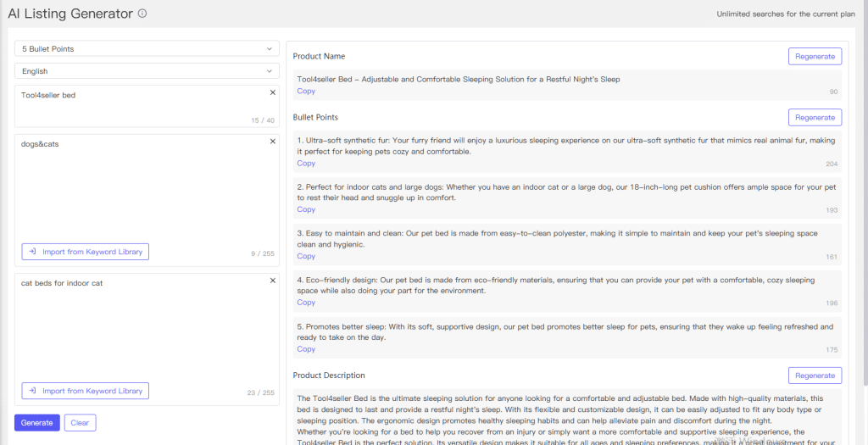Click the '23 / 255' character counter
Image resolution: width=868 pixels, height=445 pixels.
(x=261, y=393)
